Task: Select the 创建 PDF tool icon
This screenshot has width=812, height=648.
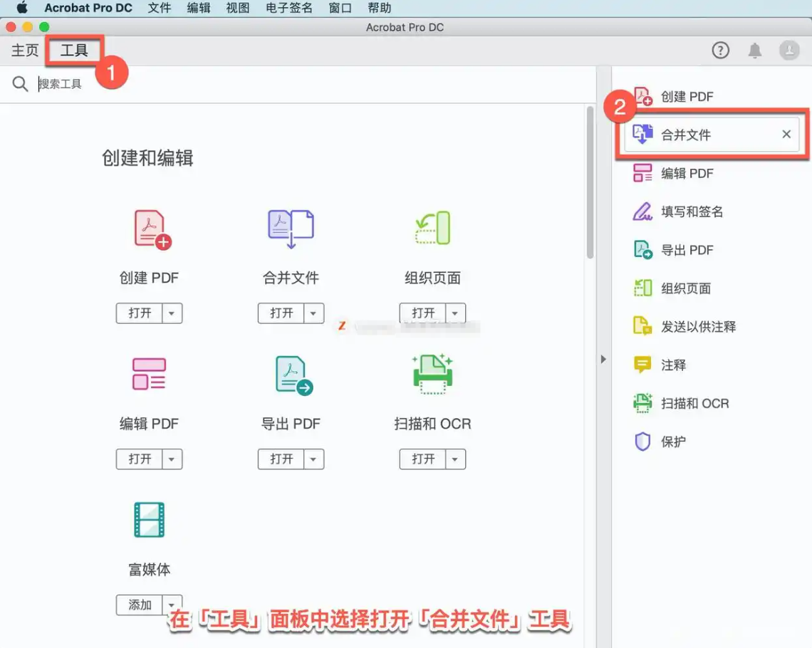Action: click(149, 228)
